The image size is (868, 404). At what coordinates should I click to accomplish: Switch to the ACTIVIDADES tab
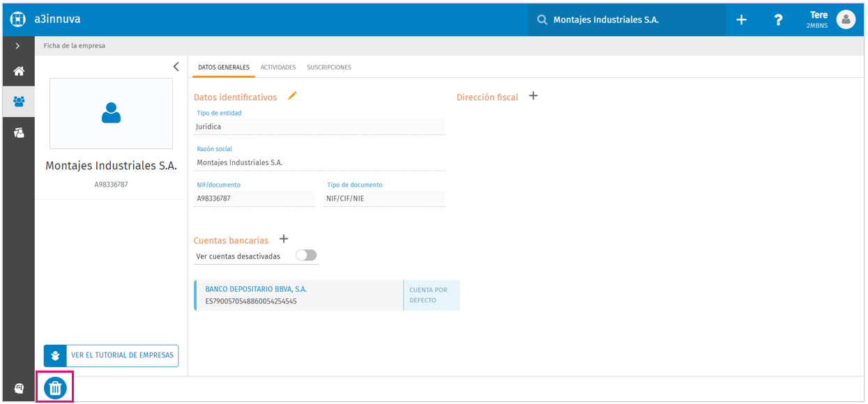coord(278,68)
